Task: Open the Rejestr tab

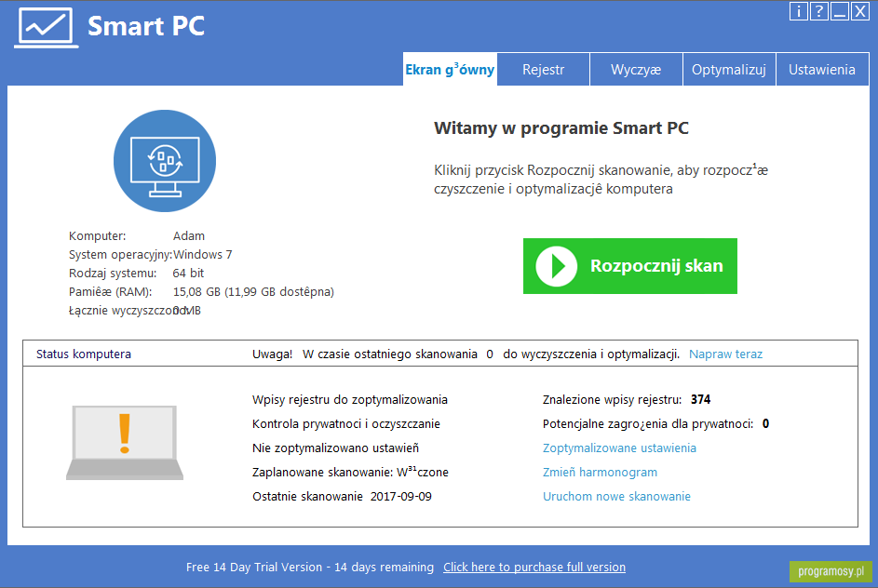Action: coord(543,70)
